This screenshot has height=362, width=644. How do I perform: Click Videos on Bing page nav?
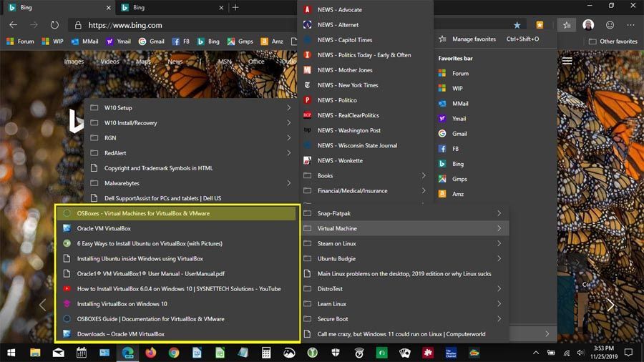(x=110, y=62)
